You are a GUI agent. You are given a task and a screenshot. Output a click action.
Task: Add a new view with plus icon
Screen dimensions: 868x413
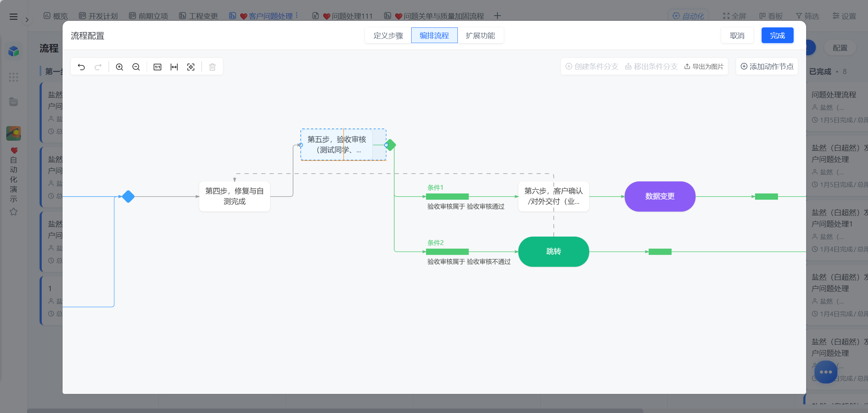point(497,16)
